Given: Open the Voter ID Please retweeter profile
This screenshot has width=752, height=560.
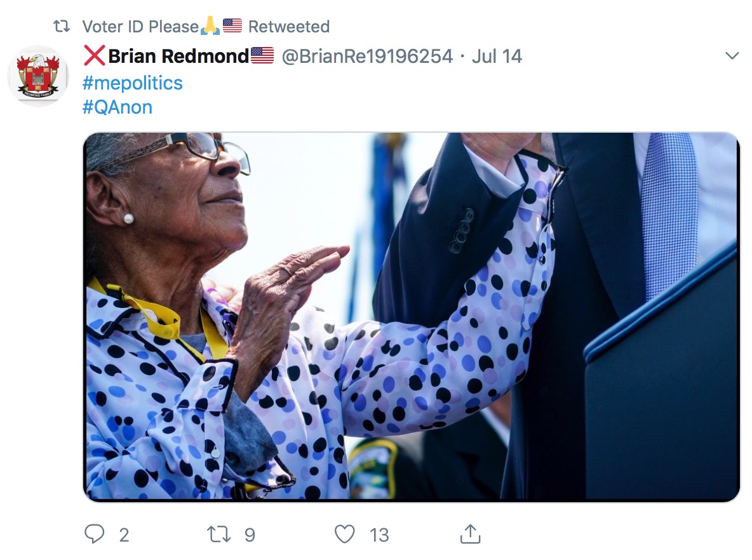Looking at the screenshot, I should tap(140, 27).
